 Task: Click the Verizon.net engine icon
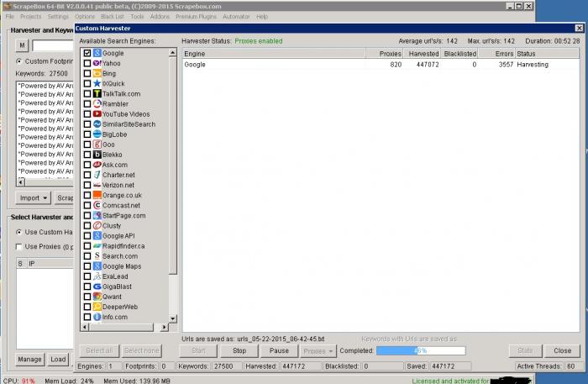pos(97,185)
